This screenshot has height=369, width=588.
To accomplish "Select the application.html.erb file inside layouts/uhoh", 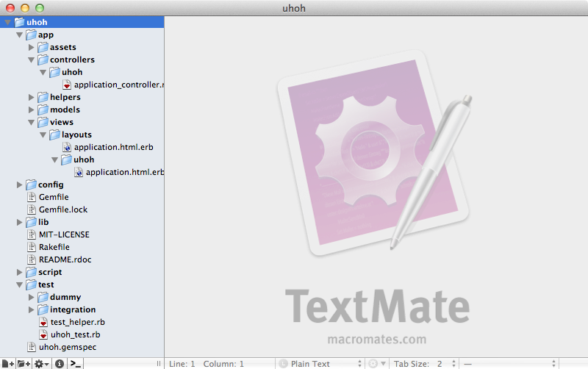I will pyautogui.click(x=125, y=172).
